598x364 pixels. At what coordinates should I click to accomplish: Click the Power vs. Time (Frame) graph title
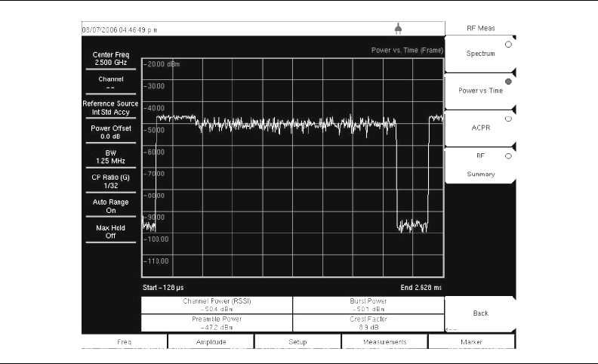407,50
